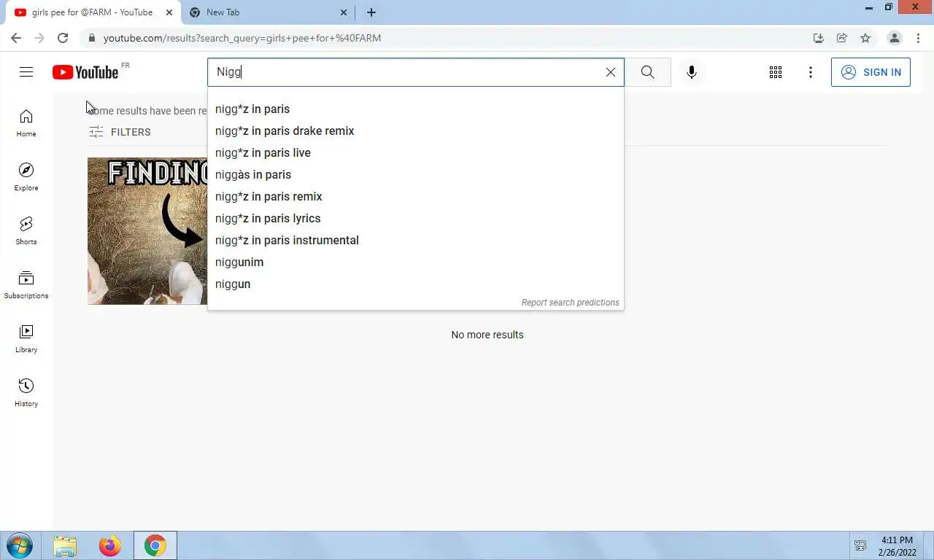Open the network tray icon
Viewport: 934px width, 560px height.
click(861, 545)
